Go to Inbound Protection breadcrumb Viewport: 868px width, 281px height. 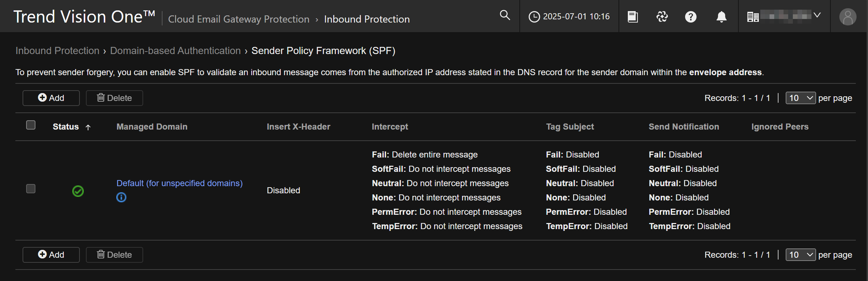point(57,51)
